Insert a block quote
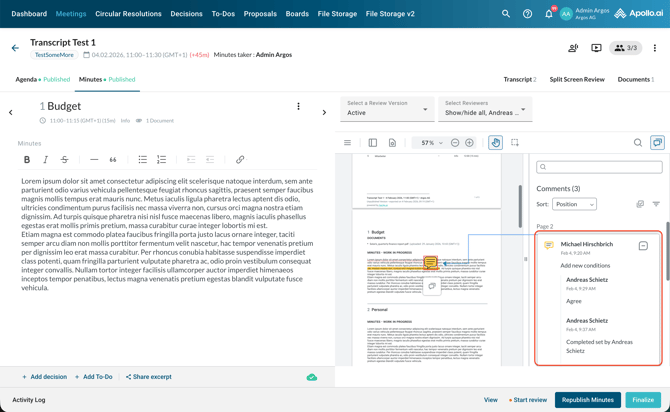Viewport: 670px width, 412px height. [x=112, y=160]
